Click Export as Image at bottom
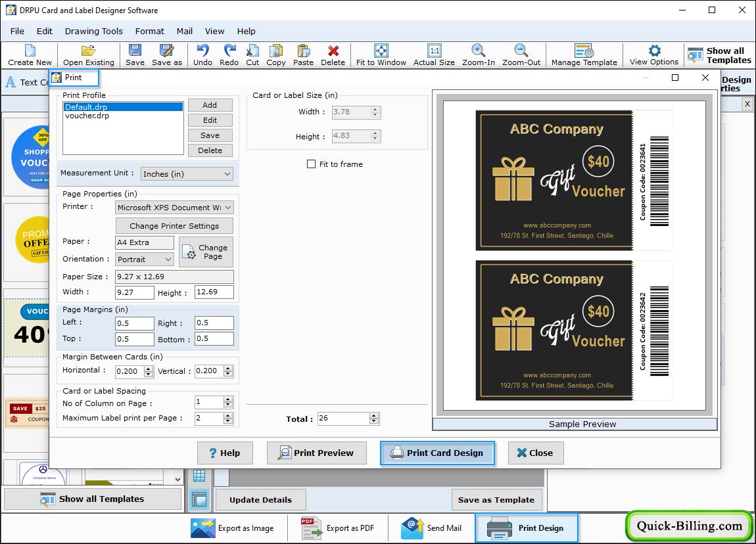 (x=232, y=528)
